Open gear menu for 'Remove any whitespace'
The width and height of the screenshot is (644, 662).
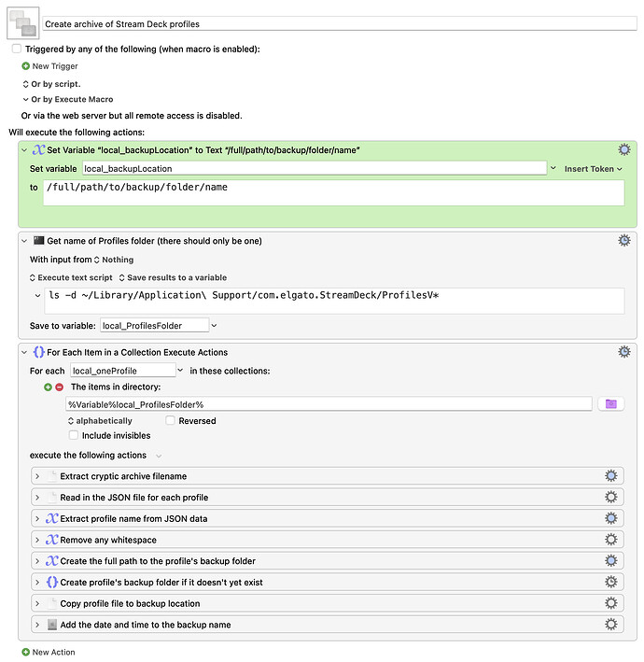[611, 539]
